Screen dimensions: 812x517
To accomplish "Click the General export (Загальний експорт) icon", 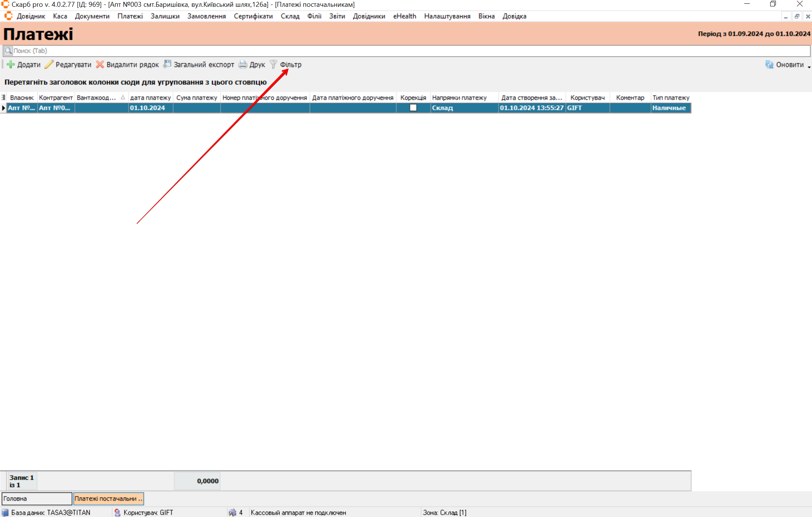I will pos(167,64).
